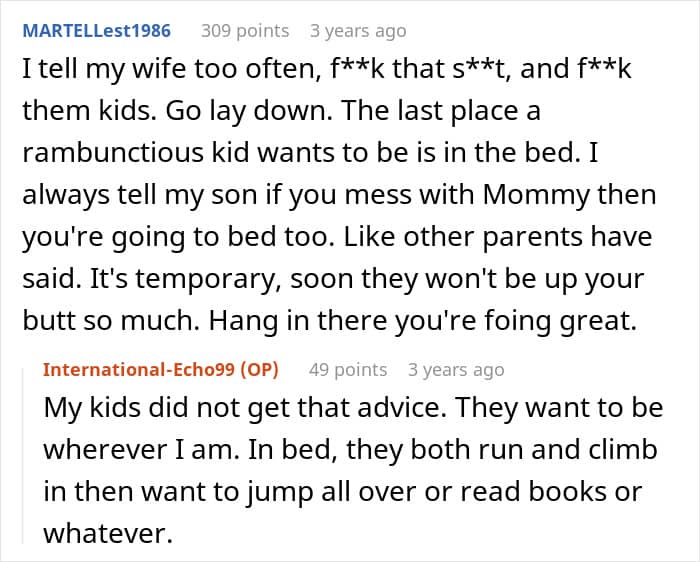Click the reply's '3 years ago' timestamp

point(456,370)
